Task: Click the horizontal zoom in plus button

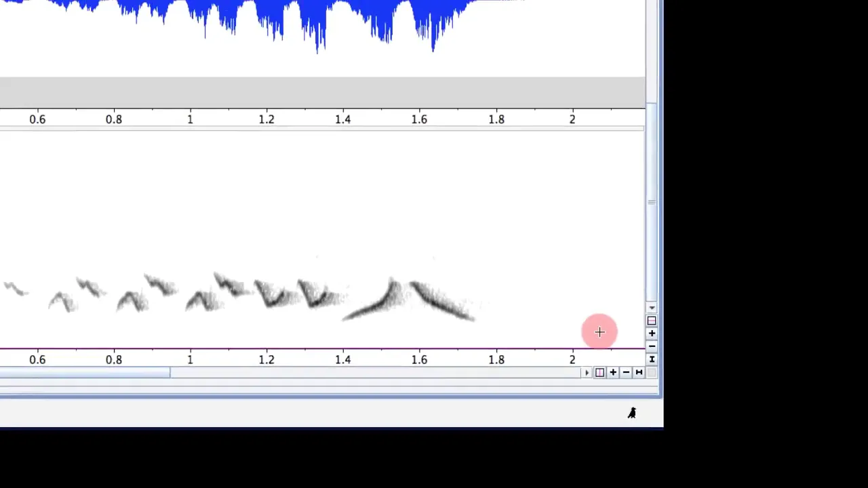Action: [613, 372]
